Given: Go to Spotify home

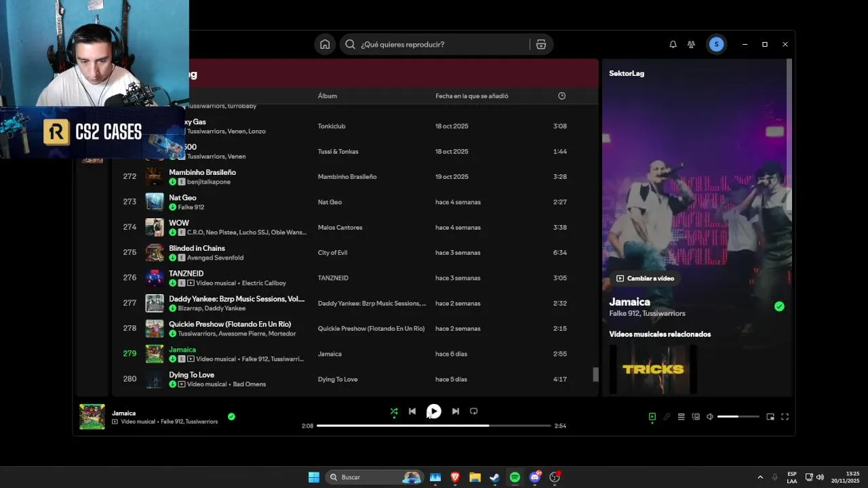Looking at the screenshot, I should click(325, 44).
